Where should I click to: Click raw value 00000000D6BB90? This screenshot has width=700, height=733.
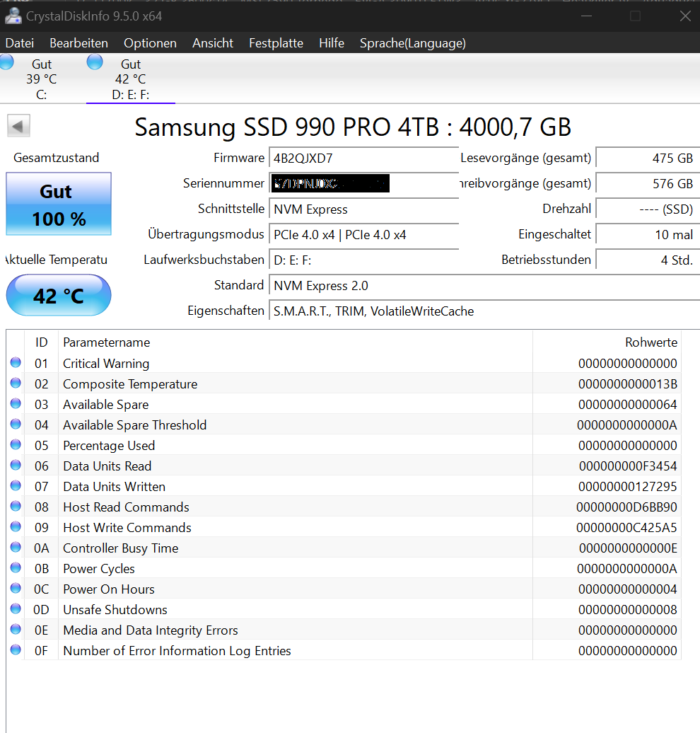click(x=626, y=507)
